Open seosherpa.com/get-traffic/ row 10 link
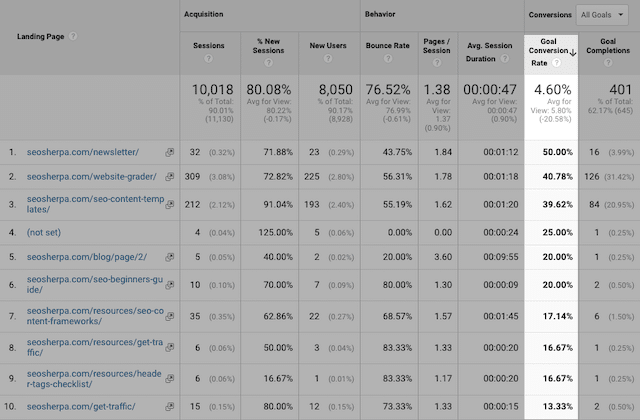 pos(81,407)
